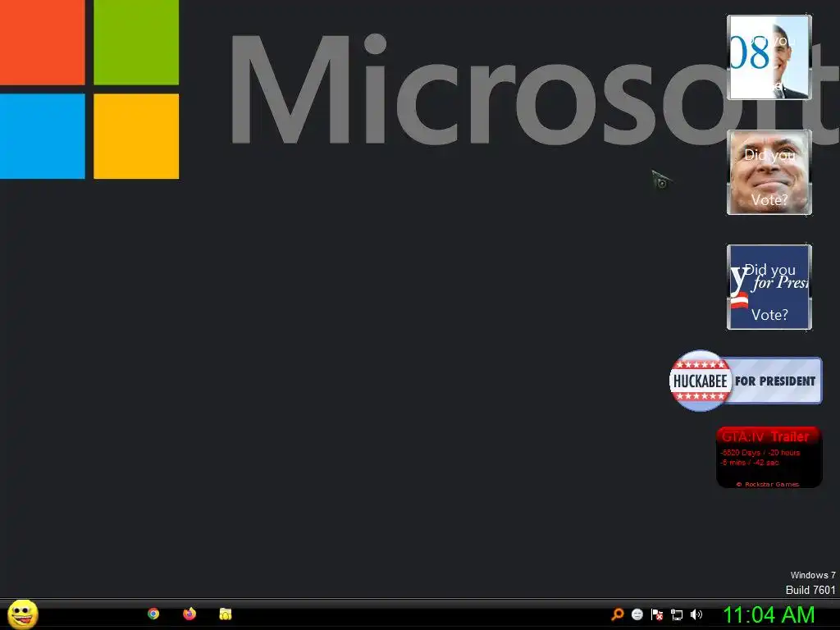Click the orange magnifier tray icon
The width and height of the screenshot is (840, 630).
pyautogui.click(x=618, y=614)
